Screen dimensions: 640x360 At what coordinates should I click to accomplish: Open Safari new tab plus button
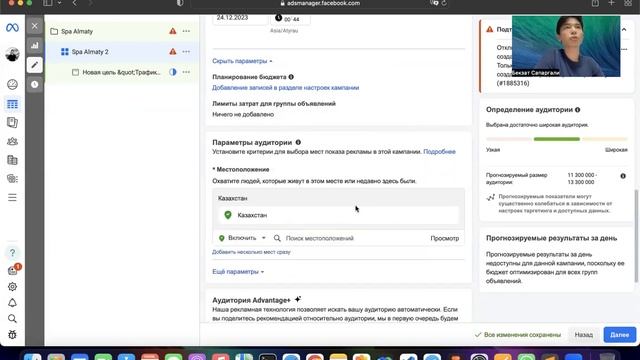(611, 3)
